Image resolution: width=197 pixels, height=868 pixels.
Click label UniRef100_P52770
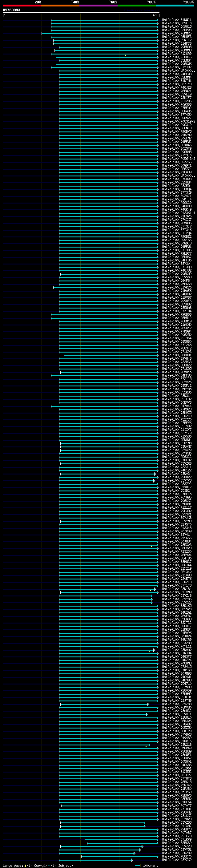coord(176,419)
